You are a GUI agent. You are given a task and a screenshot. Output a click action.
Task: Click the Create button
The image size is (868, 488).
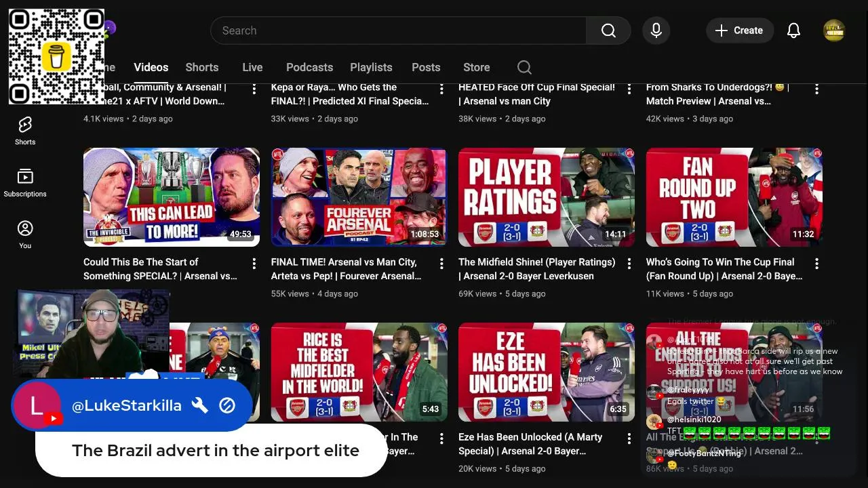tap(739, 30)
